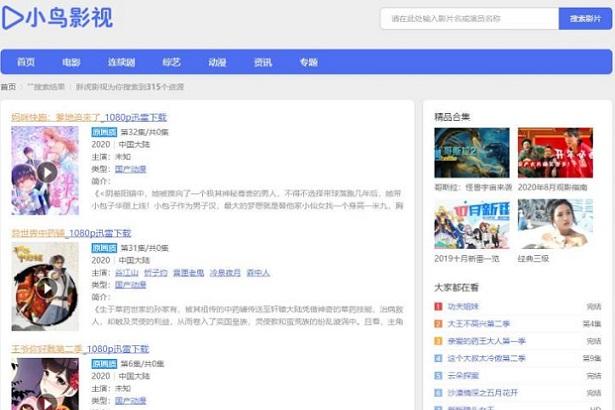
Task: Open the second result title ending 1080p迅雷下载
Action: [x=71, y=233]
